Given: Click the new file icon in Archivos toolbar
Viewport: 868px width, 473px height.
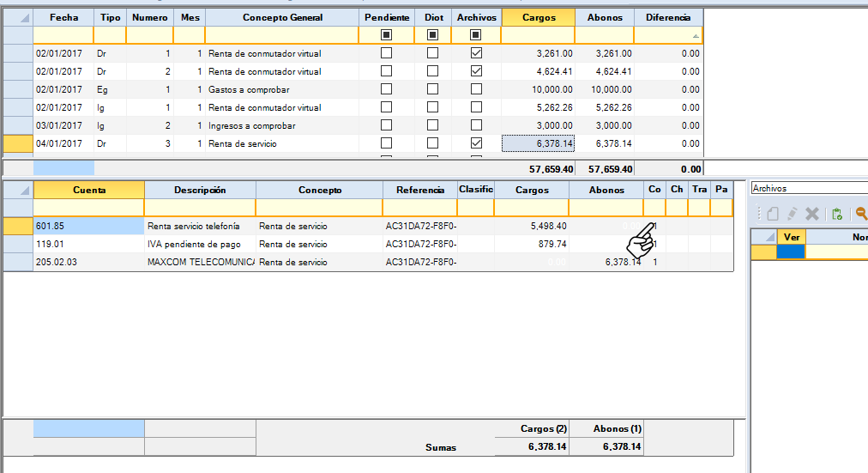Looking at the screenshot, I should click(x=772, y=215).
